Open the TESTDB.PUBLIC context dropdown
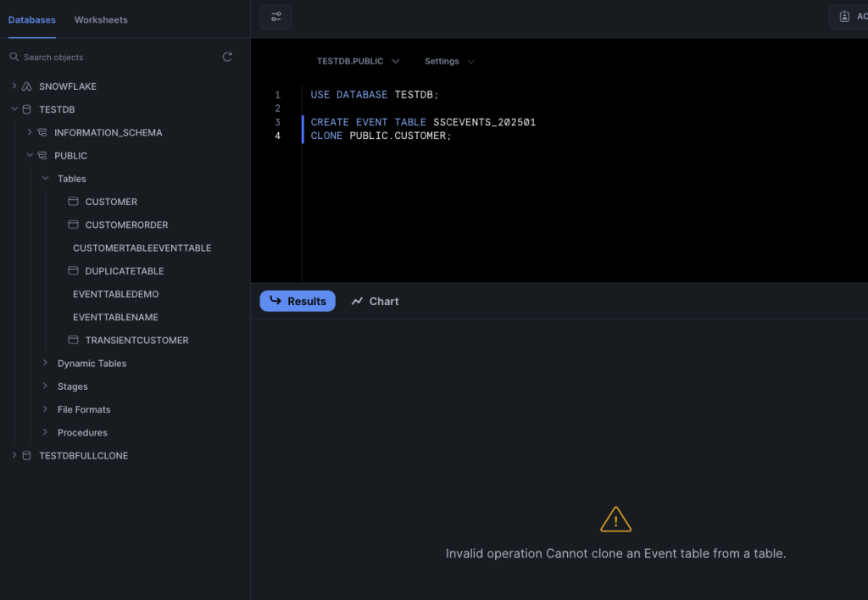This screenshot has height=600, width=868. pos(358,61)
